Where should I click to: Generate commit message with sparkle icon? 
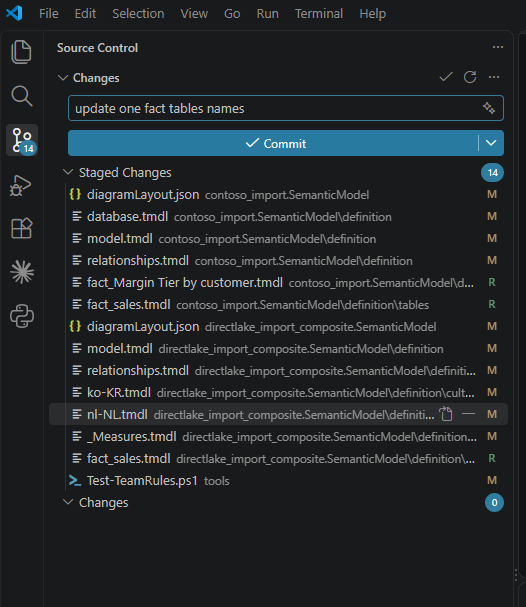point(489,108)
